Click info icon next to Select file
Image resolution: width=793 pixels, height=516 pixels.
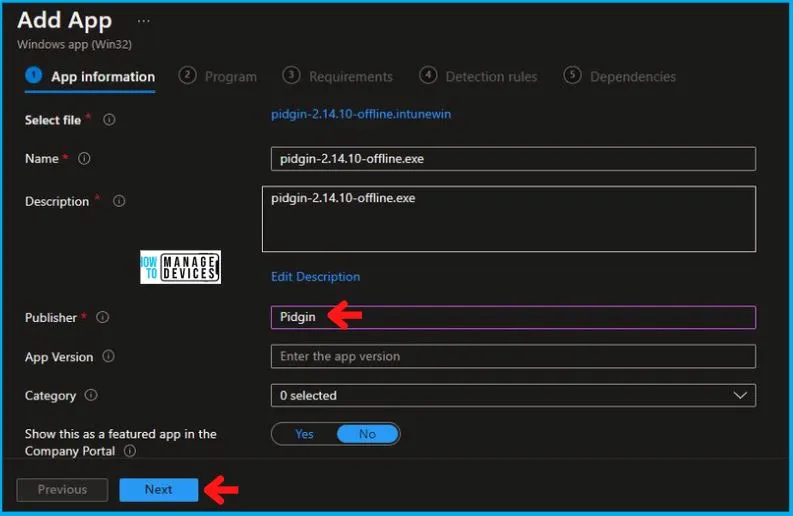[109, 120]
